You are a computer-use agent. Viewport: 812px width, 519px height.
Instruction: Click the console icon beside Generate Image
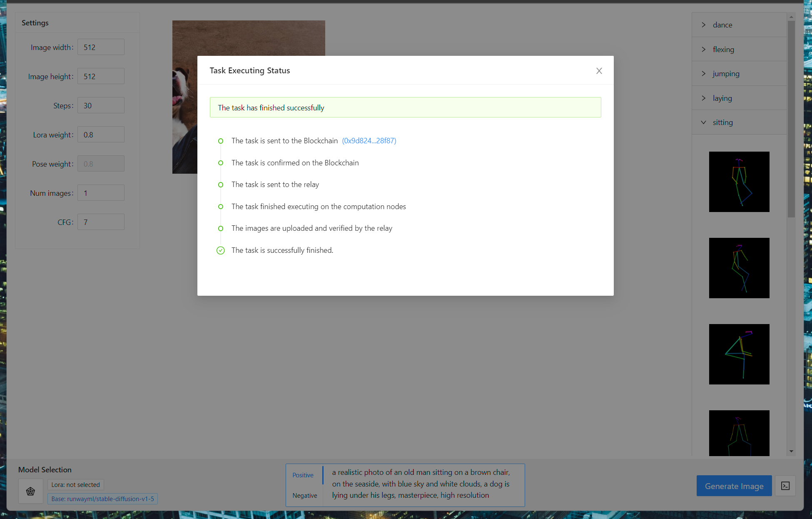(785, 486)
